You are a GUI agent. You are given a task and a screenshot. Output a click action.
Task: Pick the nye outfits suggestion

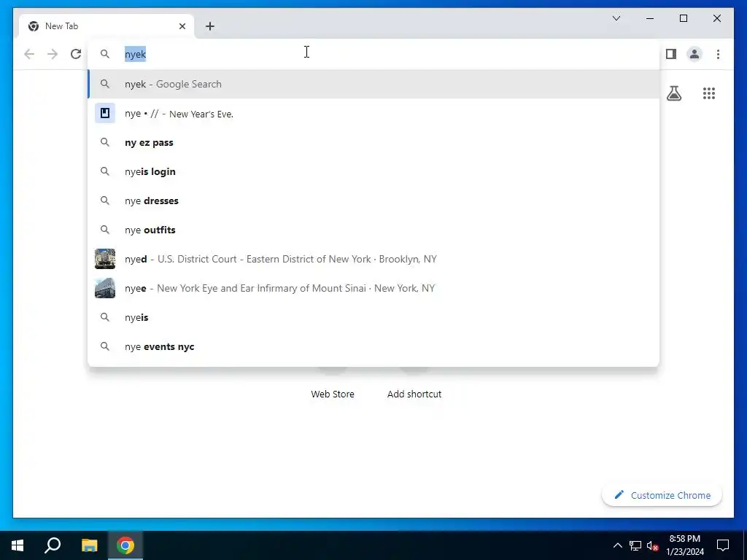pyautogui.click(x=373, y=230)
